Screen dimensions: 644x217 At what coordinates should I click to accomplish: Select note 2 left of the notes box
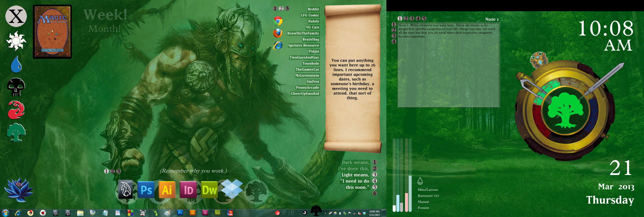394,30
